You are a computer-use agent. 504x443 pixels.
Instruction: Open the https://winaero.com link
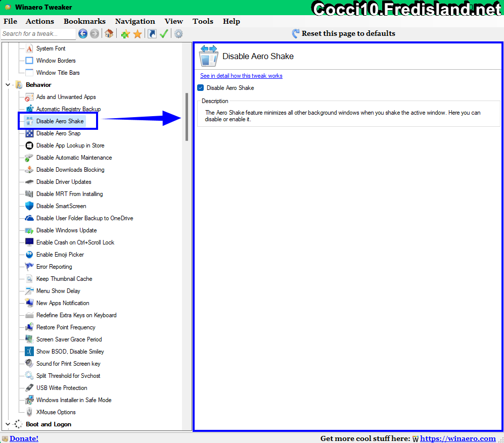[457, 438]
